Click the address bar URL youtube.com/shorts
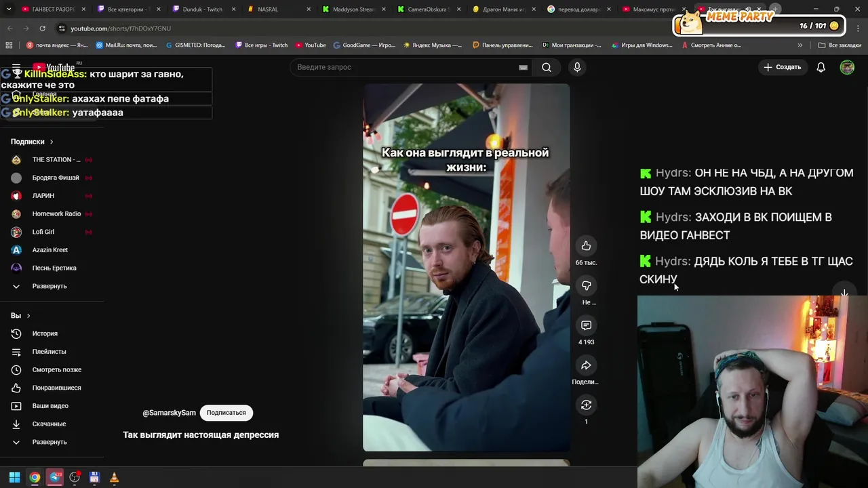This screenshot has width=868, height=488. (121, 28)
